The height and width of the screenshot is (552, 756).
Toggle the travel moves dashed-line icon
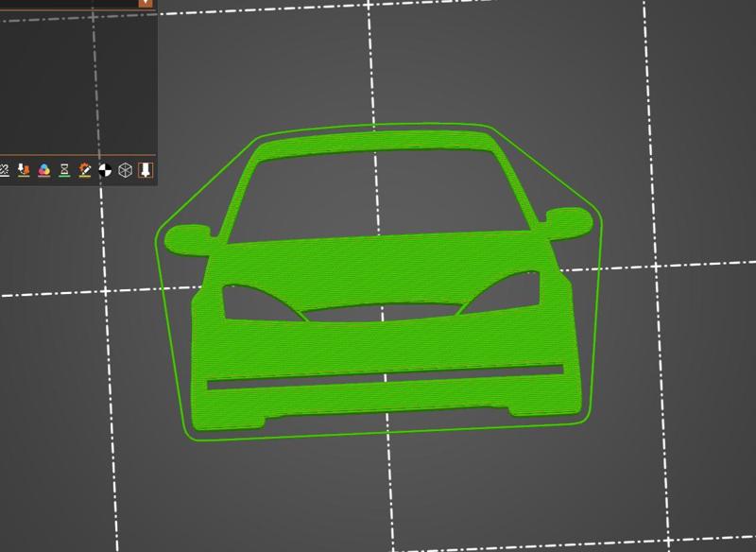click(x=4, y=170)
